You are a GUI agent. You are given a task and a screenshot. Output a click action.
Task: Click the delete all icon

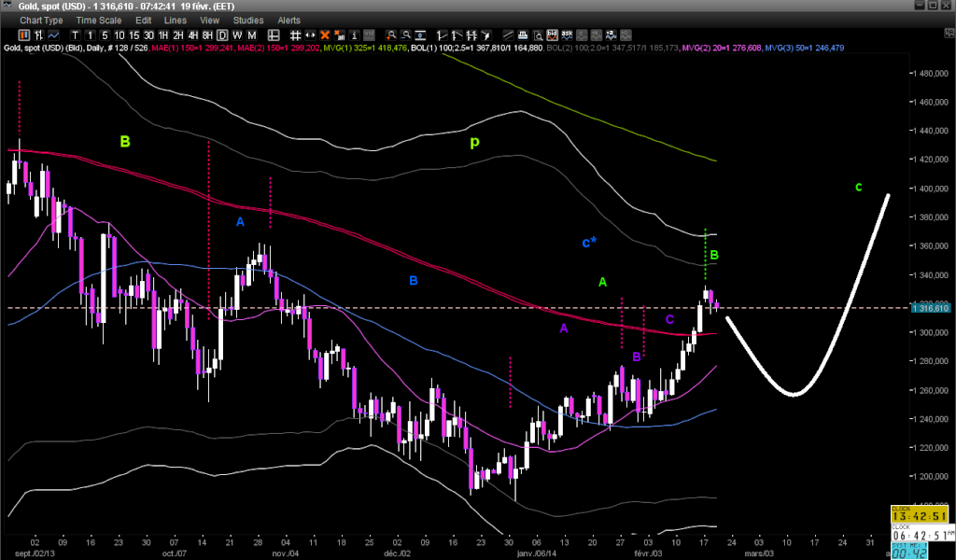[x=340, y=35]
